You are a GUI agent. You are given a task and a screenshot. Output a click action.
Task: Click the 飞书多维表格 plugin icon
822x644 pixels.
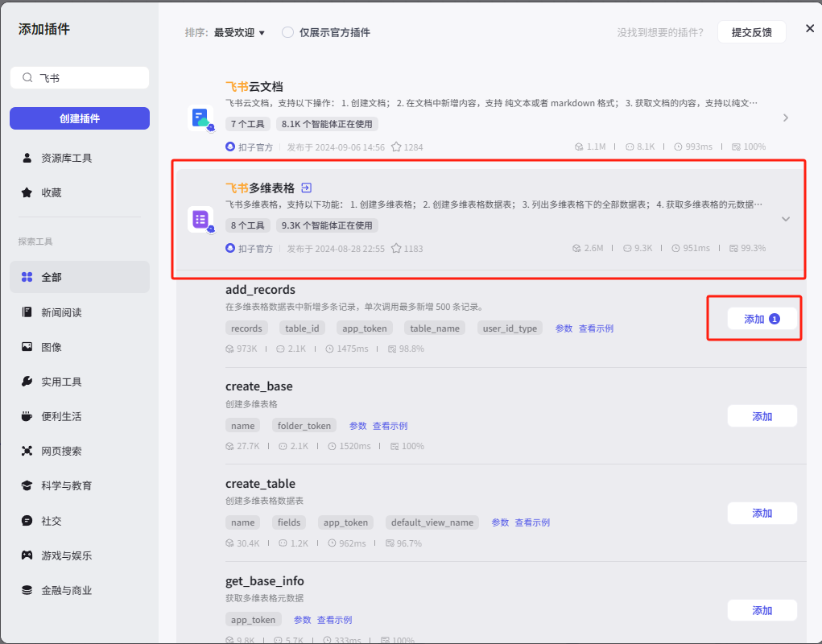(x=200, y=220)
